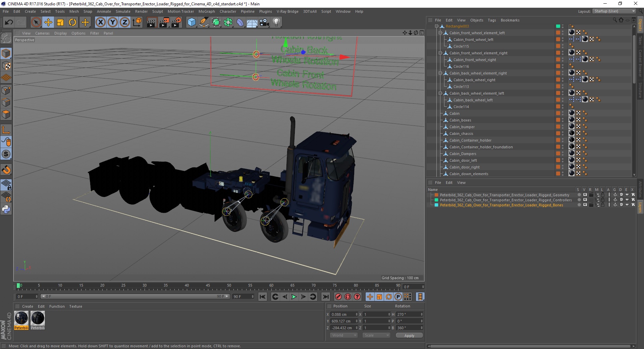644x349 pixels.
Task: Toggle autokeying button
Action: 348,297
